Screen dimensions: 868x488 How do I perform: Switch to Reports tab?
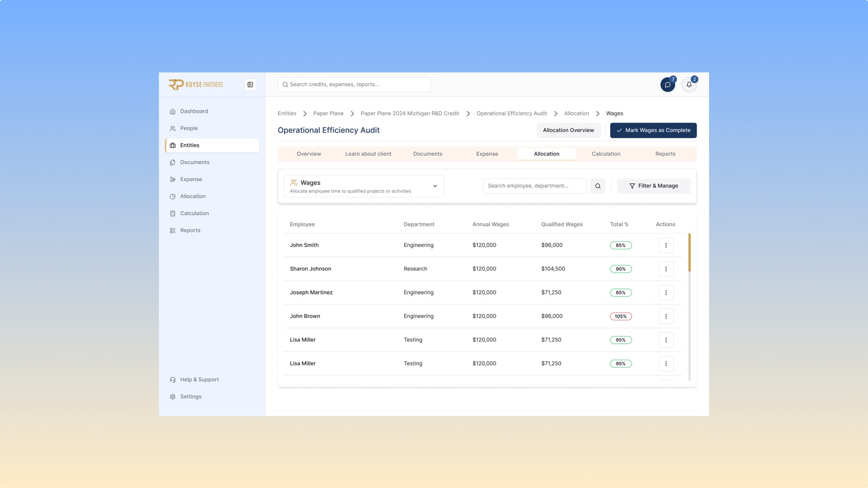[x=665, y=154]
